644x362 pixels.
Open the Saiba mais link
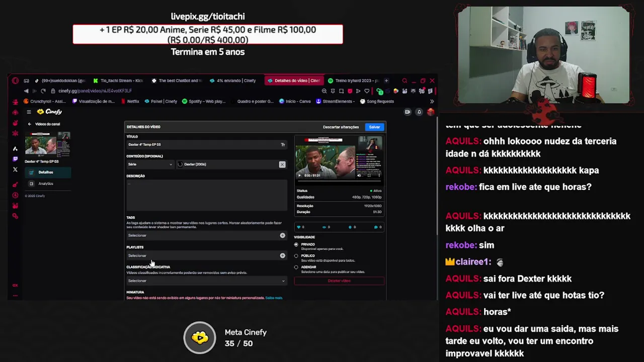click(x=274, y=298)
